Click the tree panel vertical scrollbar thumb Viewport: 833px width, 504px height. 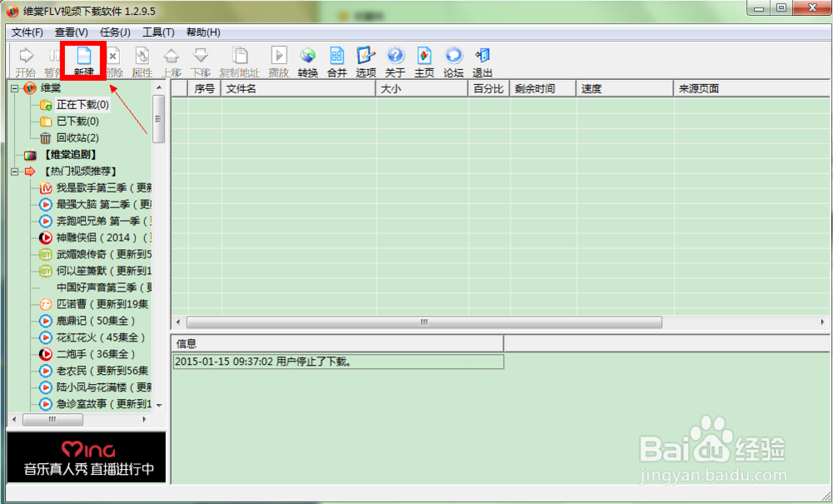pyautogui.click(x=158, y=119)
